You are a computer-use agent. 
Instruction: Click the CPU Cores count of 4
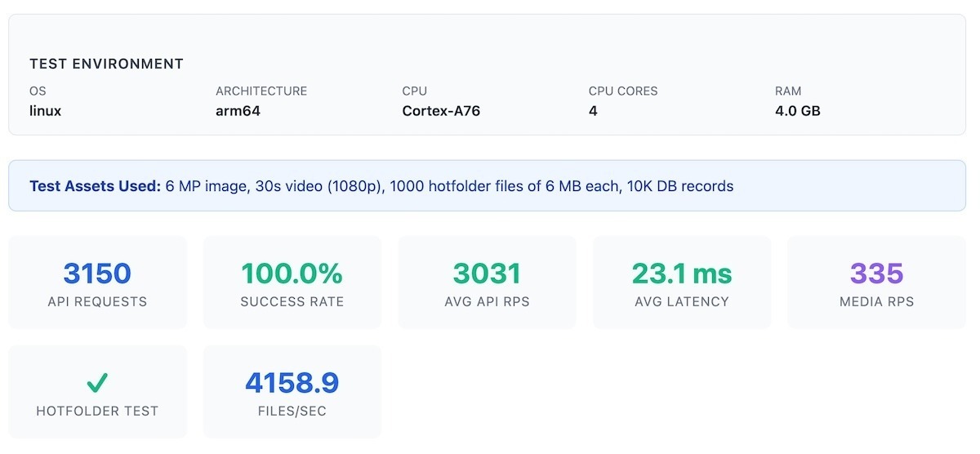[593, 110]
